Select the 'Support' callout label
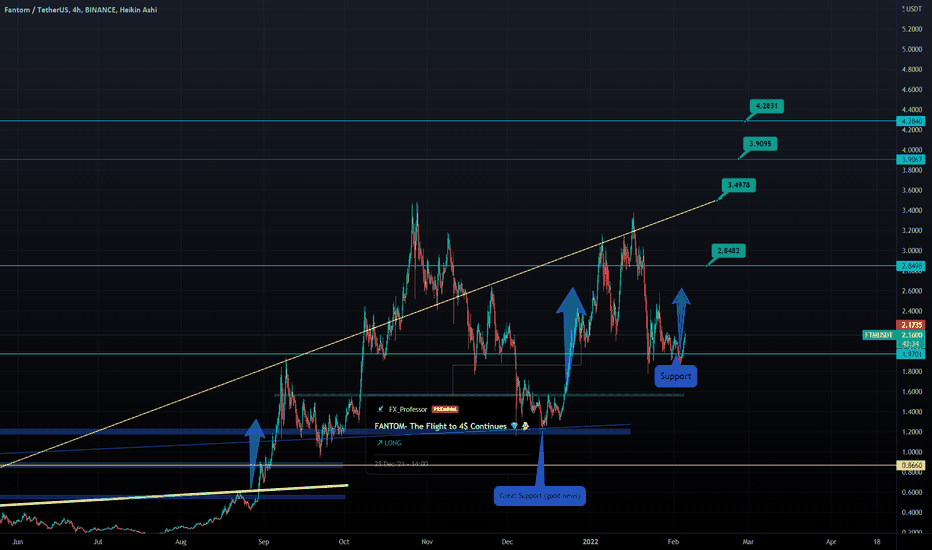The image size is (932, 550). 676,376
